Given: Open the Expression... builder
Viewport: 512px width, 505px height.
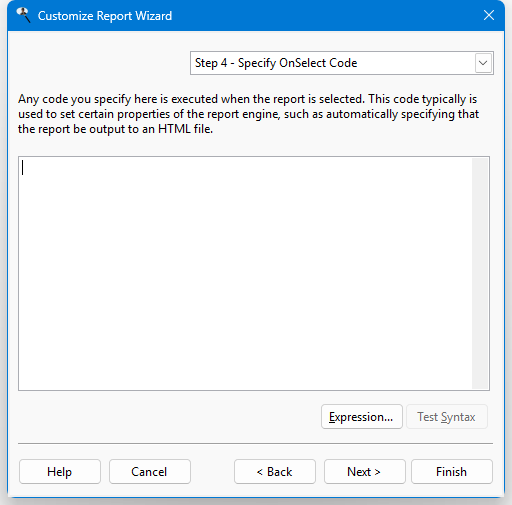Looking at the screenshot, I should tap(362, 417).
